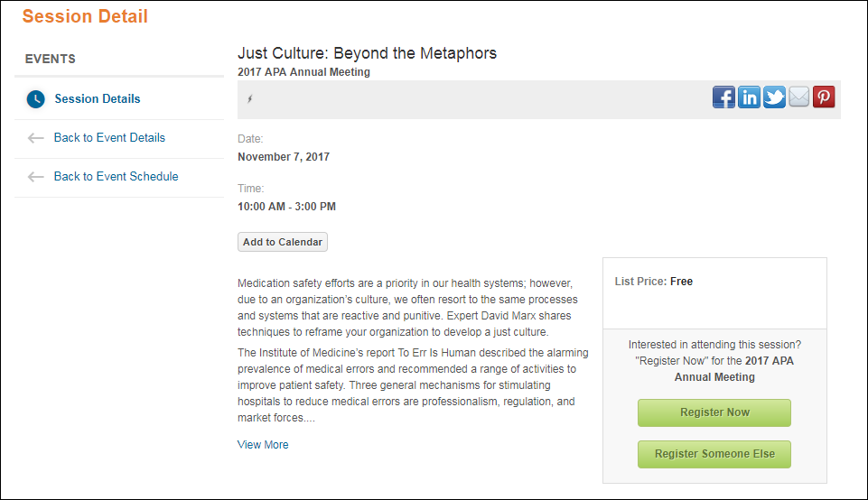This screenshot has height=500, width=868.
Task: Click the List Price Free label
Action: pos(654,282)
